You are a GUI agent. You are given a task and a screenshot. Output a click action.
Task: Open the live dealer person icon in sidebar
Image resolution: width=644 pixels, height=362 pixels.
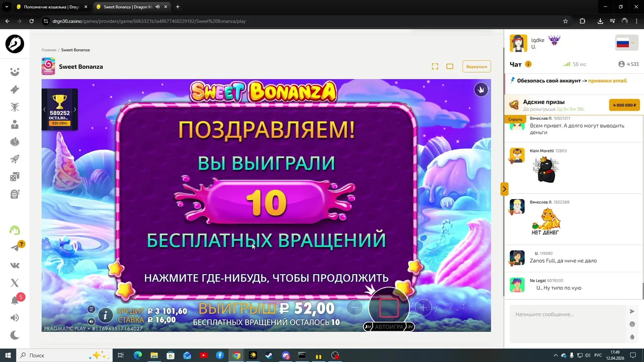pos(15,124)
